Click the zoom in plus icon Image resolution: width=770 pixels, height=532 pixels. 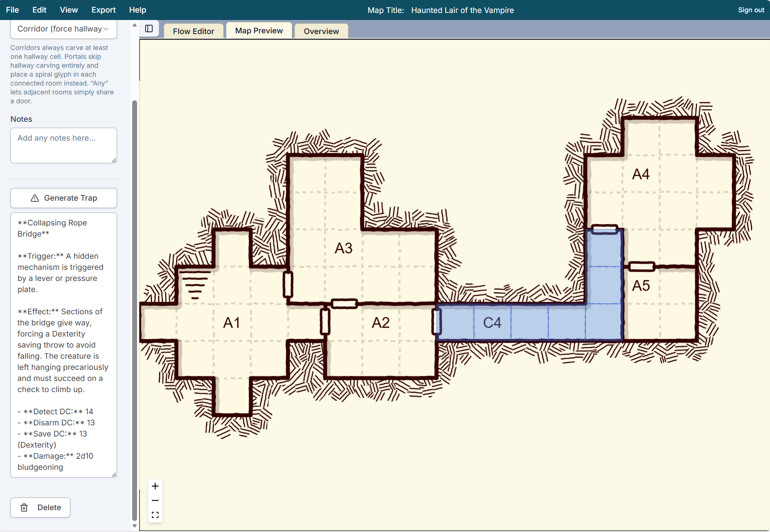click(x=155, y=486)
